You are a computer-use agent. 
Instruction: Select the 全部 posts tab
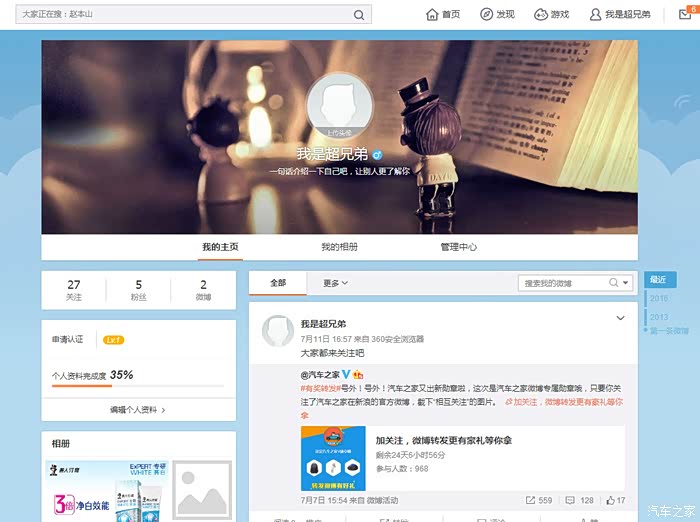click(x=278, y=283)
